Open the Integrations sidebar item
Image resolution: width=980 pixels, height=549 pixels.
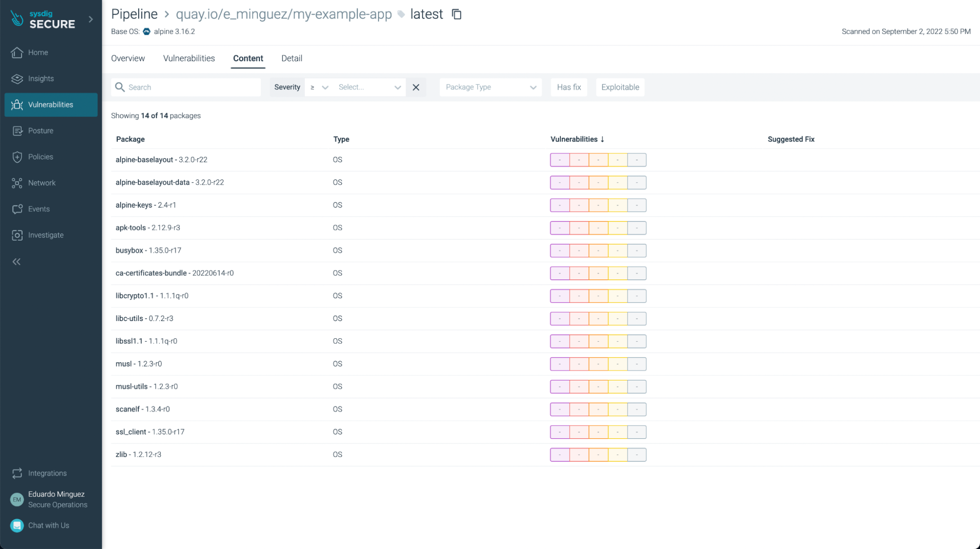point(47,473)
